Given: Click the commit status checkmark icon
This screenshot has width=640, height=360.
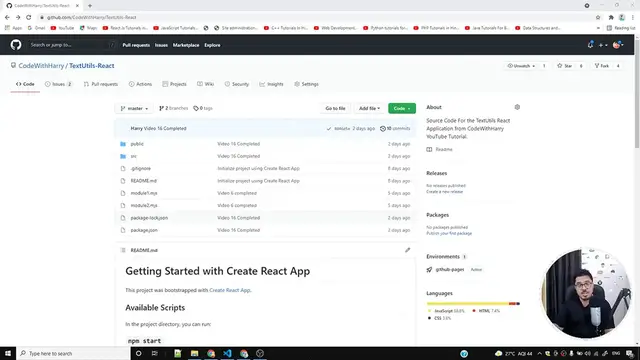Looking at the screenshot, I should [x=329, y=129].
